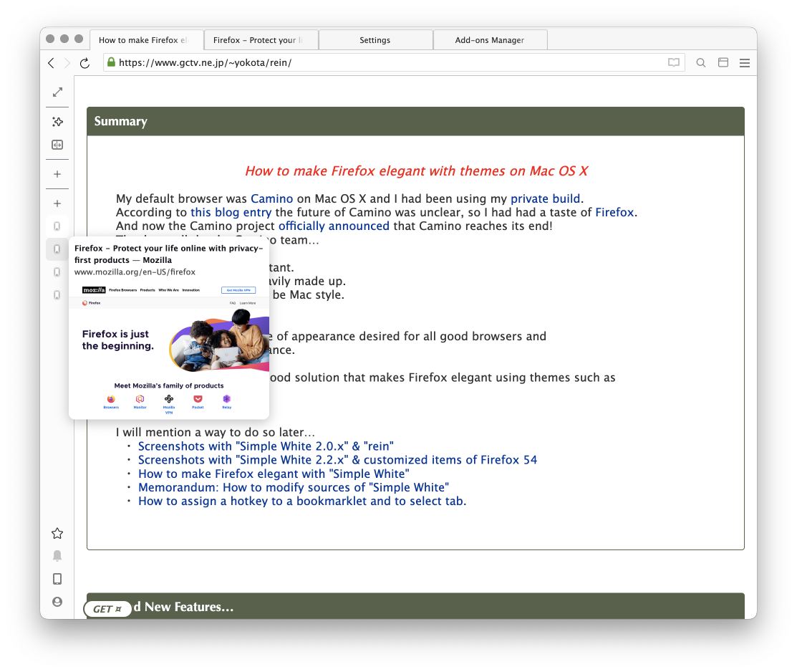
Task: Click the AI sparkle icon in sidebar
Action: click(x=57, y=122)
